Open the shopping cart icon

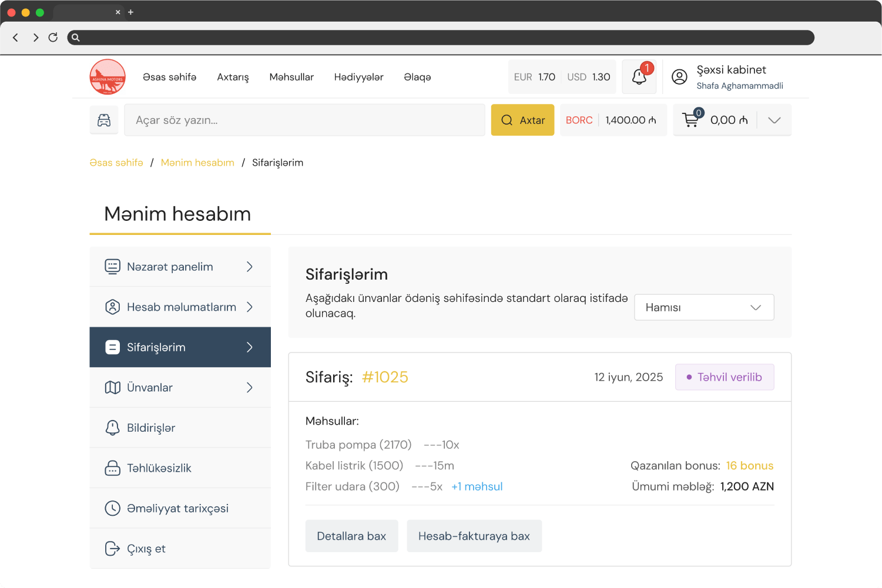coord(692,119)
